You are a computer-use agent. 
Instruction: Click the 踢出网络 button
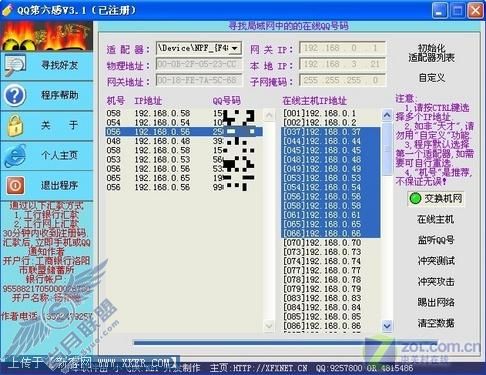coord(436,302)
